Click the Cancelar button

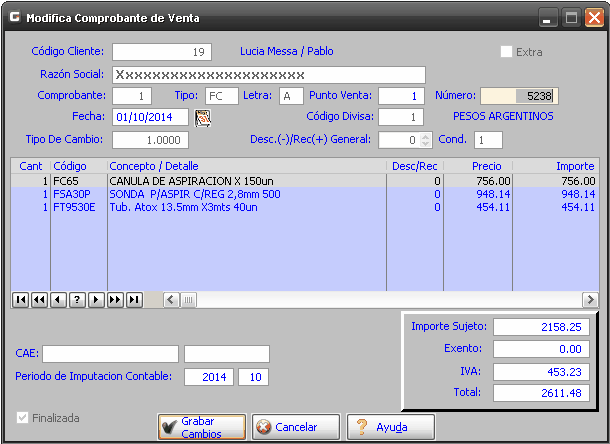point(296,427)
